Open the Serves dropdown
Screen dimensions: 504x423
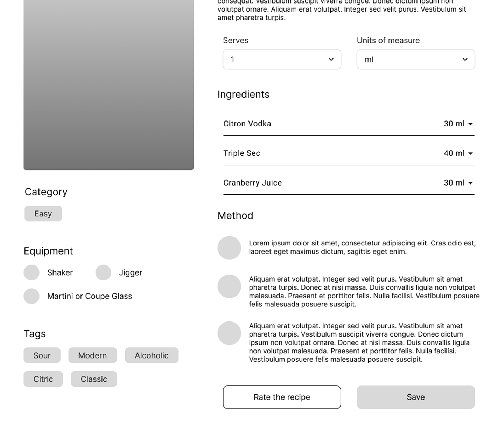(282, 60)
